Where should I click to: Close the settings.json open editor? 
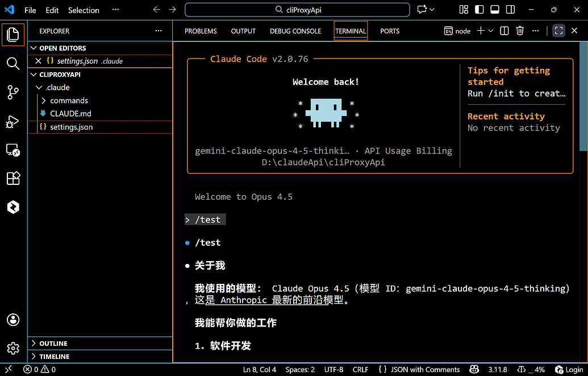tap(38, 61)
